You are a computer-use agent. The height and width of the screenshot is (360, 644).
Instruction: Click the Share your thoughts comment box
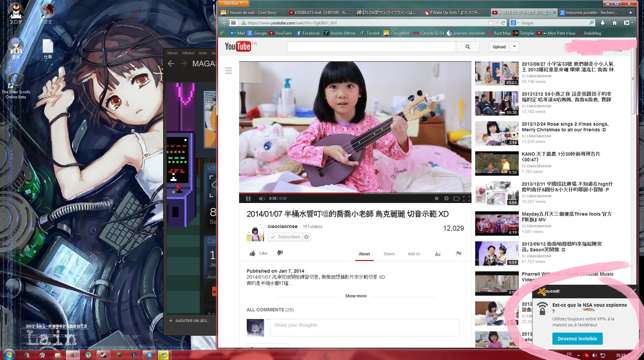click(365, 327)
